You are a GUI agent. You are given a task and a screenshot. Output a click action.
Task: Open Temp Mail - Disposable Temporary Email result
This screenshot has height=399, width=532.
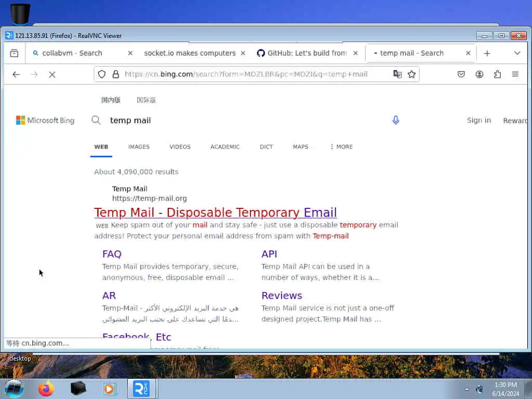[216, 212]
